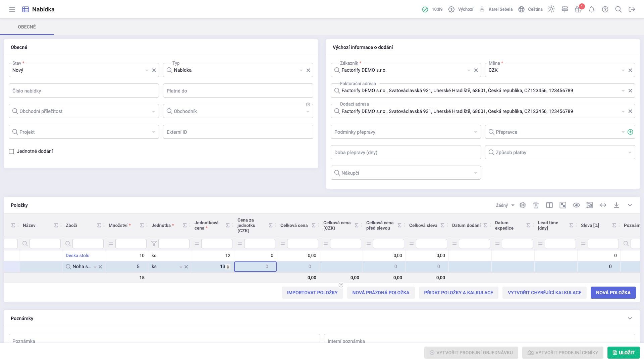Open the hamburger main menu
The width and height of the screenshot is (644, 362).
[x=12, y=9]
